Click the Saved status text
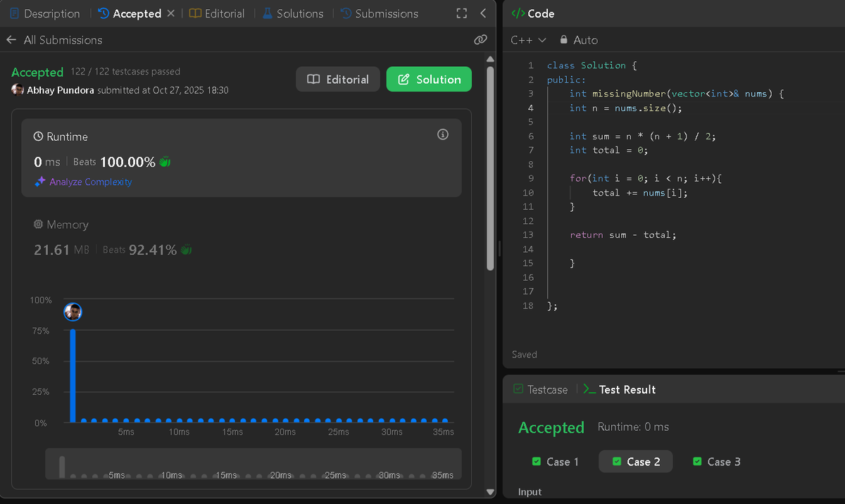The width and height of the screenshot is (845, 504). (x=525, y=355)
